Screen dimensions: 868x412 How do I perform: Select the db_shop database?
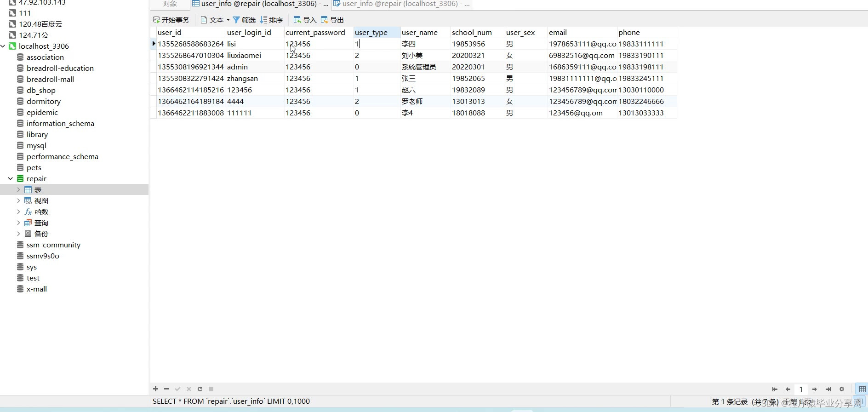pos(41,90)
